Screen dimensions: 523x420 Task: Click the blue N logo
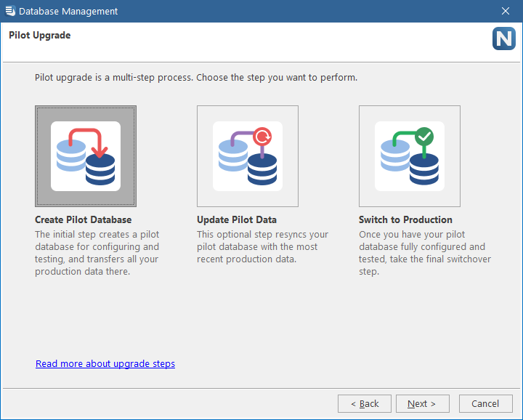[x=503, y=39]
